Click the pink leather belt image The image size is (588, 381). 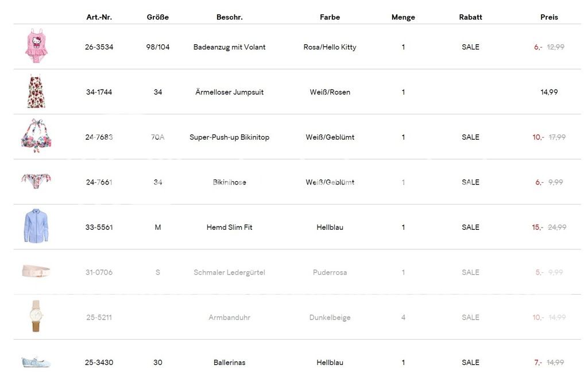(x=36, y=271)
